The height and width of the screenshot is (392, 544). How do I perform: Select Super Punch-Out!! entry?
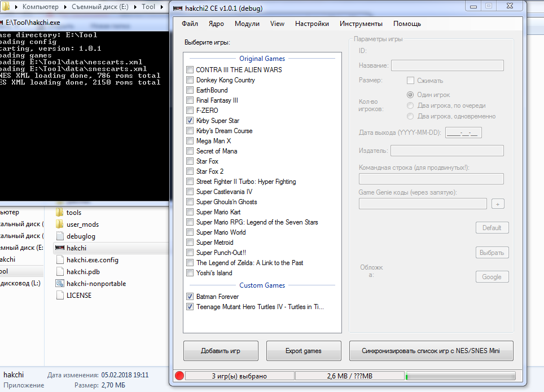221,253
